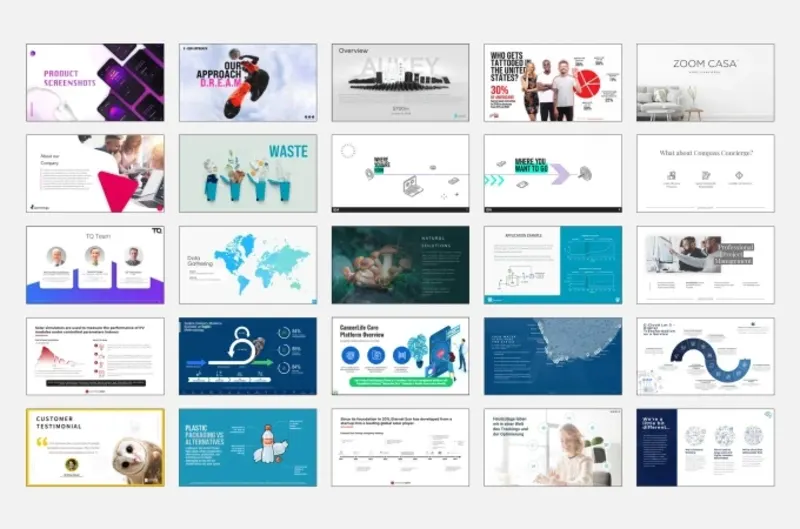Open the WASTE slide thumbnail
This screenshot has width=800, height=529.
tap(248, 173)
